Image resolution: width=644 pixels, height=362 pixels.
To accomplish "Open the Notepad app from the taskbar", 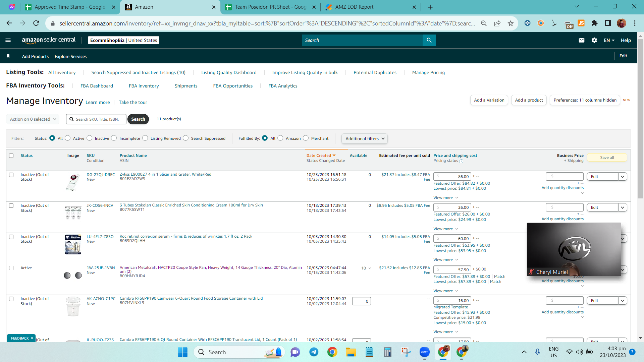I will coord(369,352).
